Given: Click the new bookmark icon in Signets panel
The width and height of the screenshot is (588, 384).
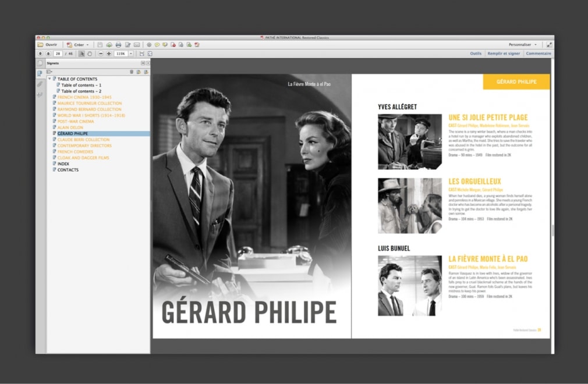Looking at the screenshot, I should (x=139, y=72).
